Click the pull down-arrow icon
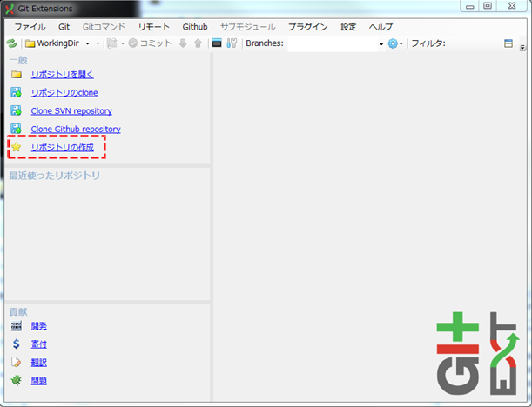This screenshot has height=407, width=532. point(183,43)
